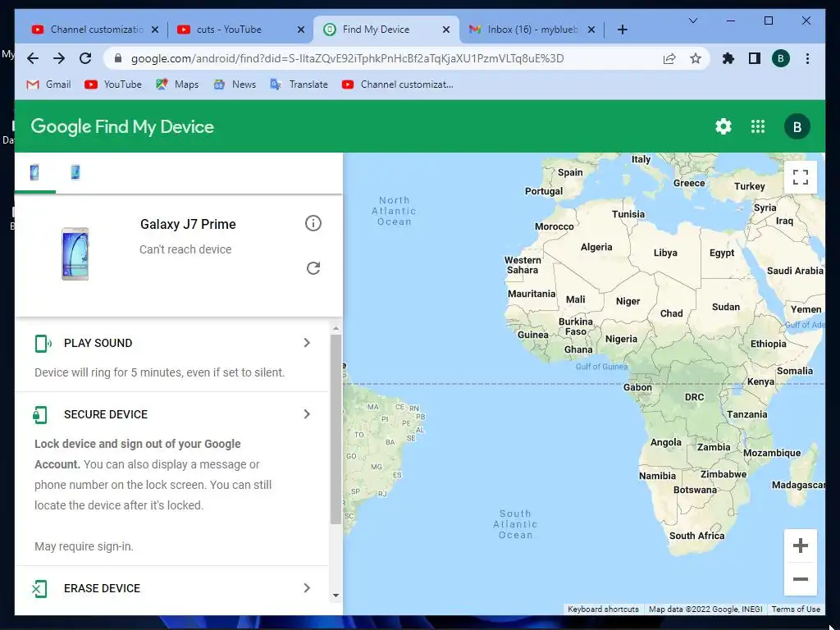The image size is (840, 630).
Task: Click the Erase Device icon
Action: tap(39, 589)
